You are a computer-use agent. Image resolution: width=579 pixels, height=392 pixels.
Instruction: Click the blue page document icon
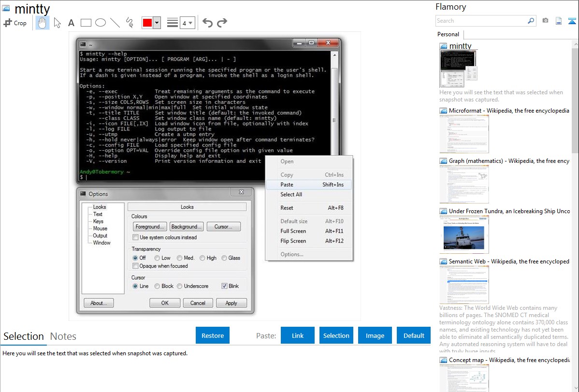click(559, 21)
